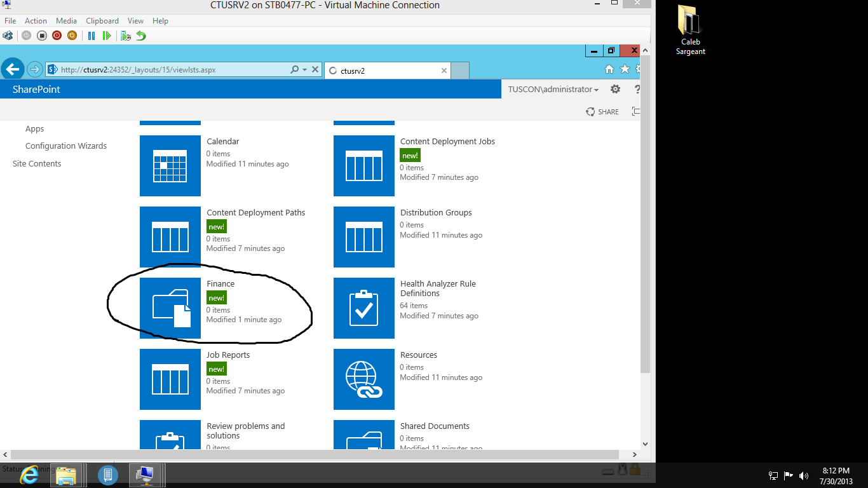The image size is (868, 488).
Task: Click the SHARE button
Action: pyautogui.click(x=602, y=112)
